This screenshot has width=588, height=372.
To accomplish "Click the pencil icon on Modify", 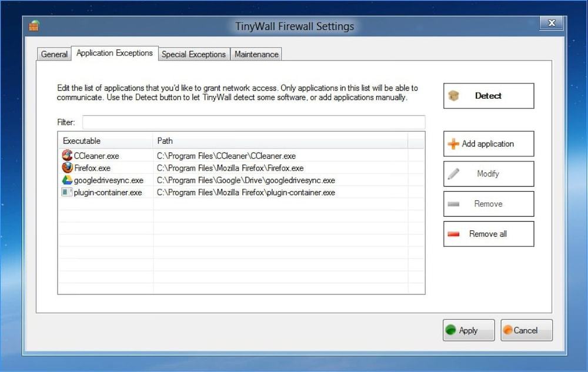I will [453, 174].
